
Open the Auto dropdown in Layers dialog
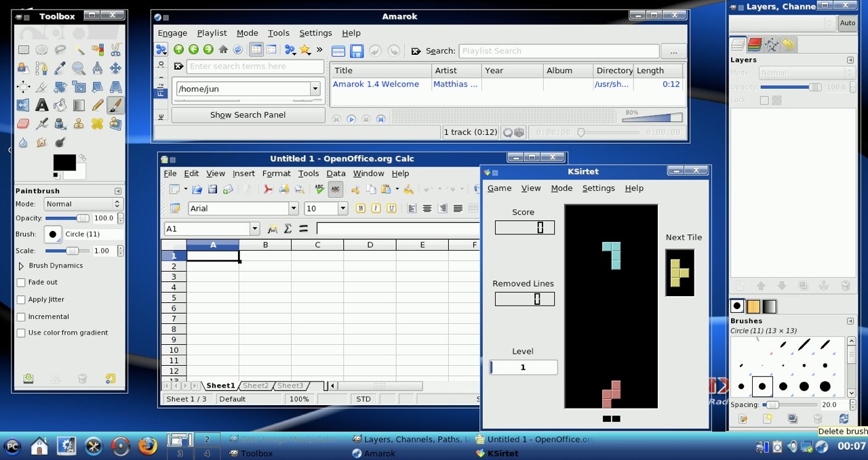coord(848,23)
